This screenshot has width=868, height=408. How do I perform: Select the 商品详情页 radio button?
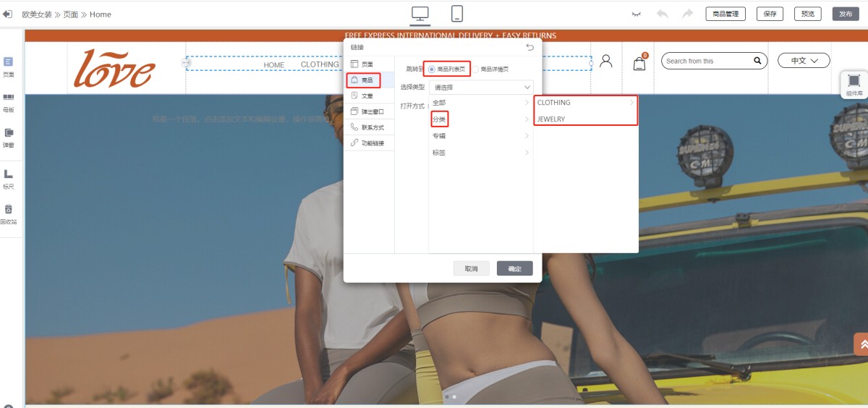[x=475, y=69]
